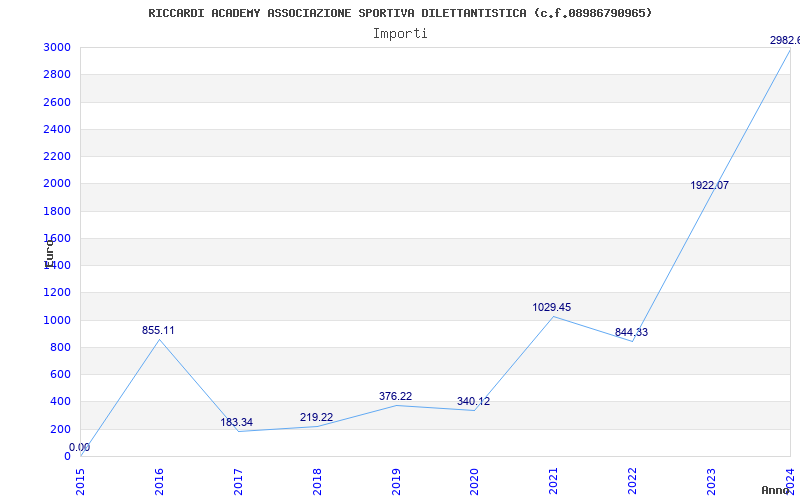Click the Riccardi Academy chart title

coord(400,13)
